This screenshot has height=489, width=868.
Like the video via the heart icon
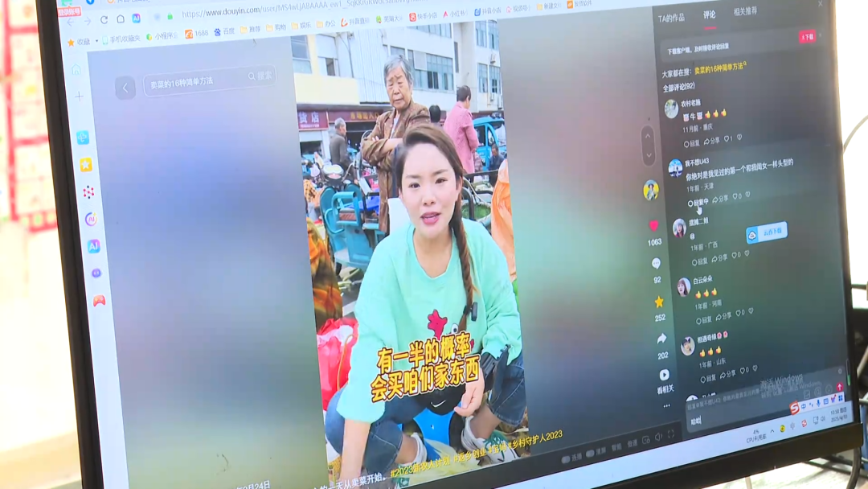pos(653,225)
